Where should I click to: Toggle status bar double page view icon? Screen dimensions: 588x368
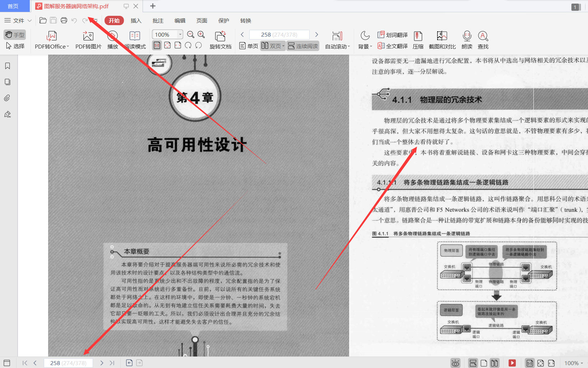pos(495,363)
